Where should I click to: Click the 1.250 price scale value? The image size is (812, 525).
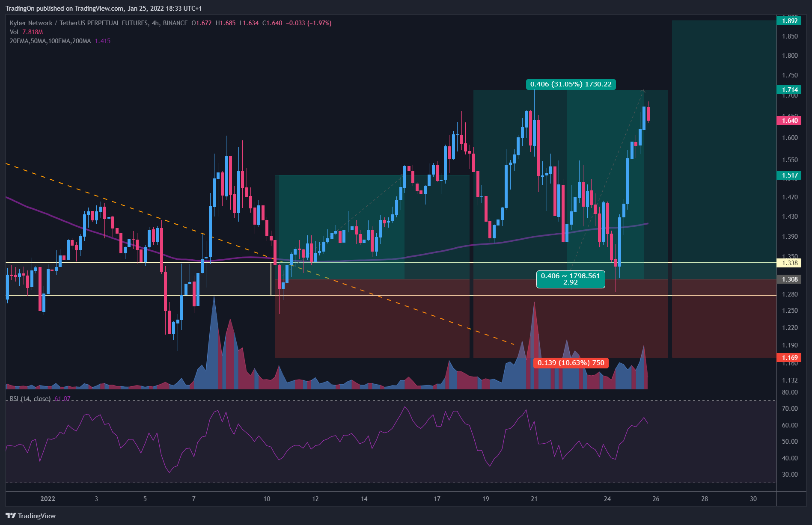790,311
